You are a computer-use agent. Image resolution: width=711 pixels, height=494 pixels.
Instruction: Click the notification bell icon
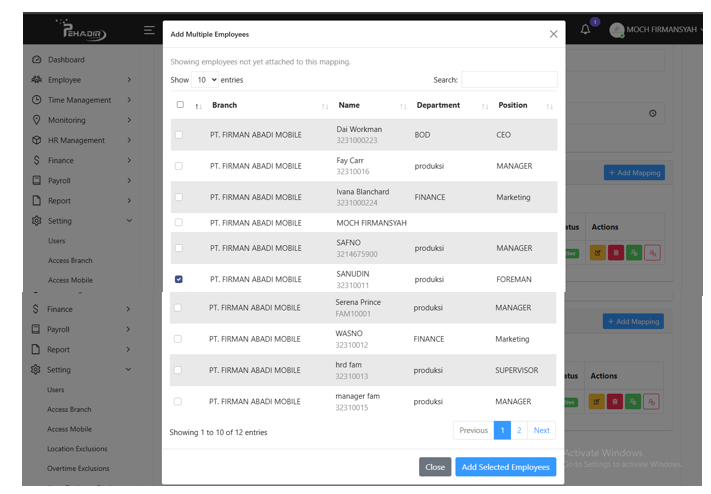(585, 30)
